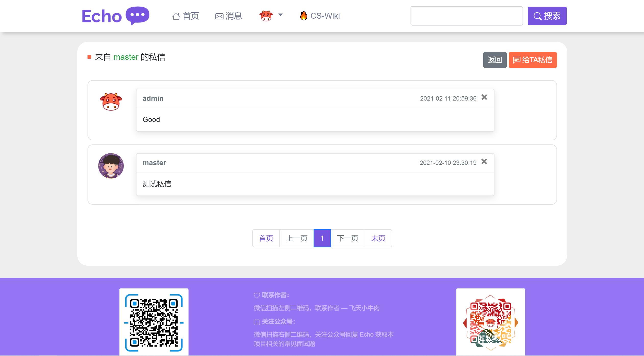
Task: Open the home page via the house icon
Action: pyautogui.click(x=176, y=16)
